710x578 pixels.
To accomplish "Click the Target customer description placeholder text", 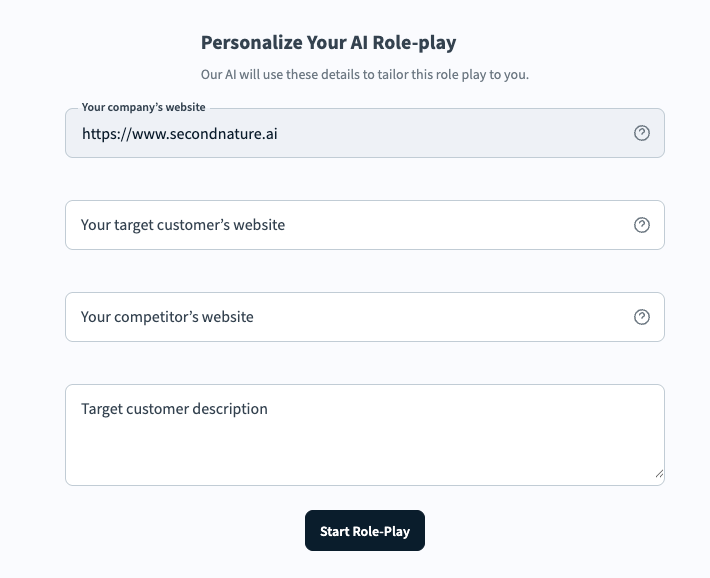I will 174,409.
